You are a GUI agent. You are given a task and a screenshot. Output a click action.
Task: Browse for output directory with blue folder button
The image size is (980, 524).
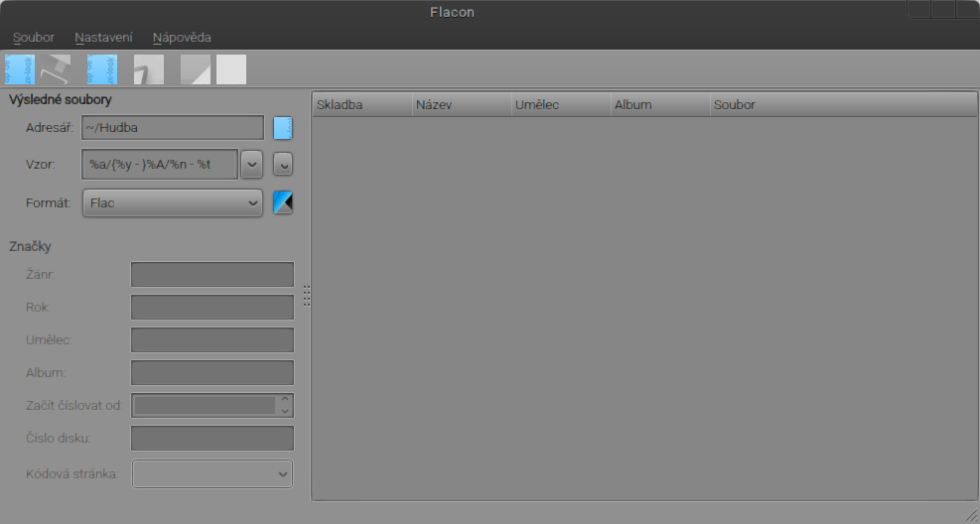pos(283,127)
